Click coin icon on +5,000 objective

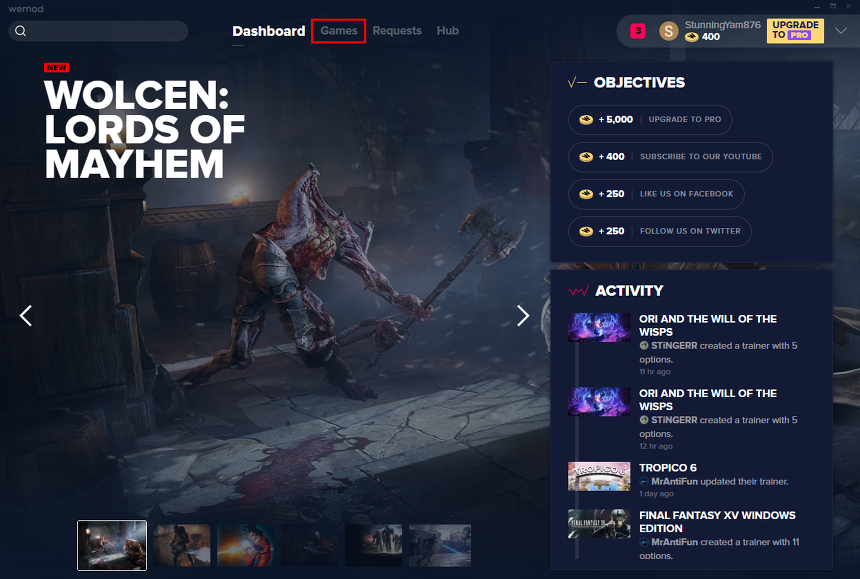(586, 120)
